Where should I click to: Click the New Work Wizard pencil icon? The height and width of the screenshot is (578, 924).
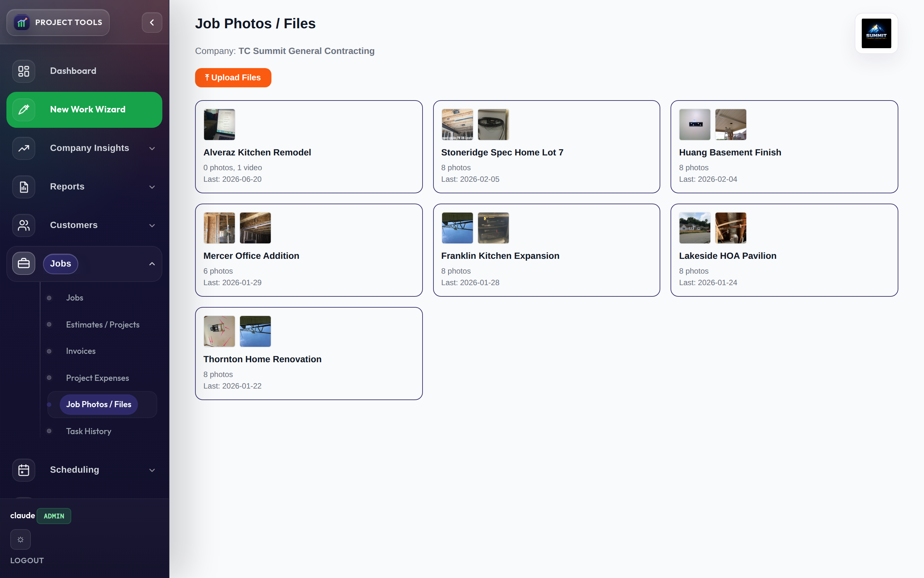24,110
